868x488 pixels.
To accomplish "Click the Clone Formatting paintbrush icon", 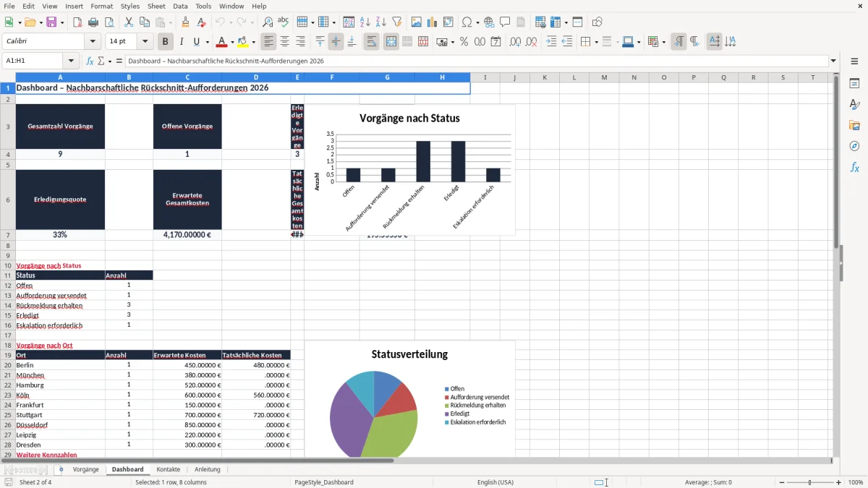I will tap(185, 22).
